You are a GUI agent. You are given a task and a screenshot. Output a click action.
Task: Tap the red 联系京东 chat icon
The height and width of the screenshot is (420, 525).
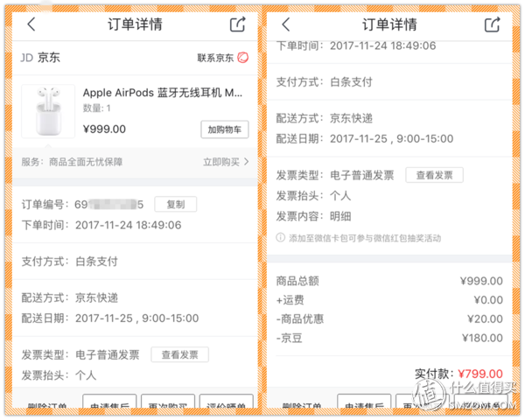point(243,58)
